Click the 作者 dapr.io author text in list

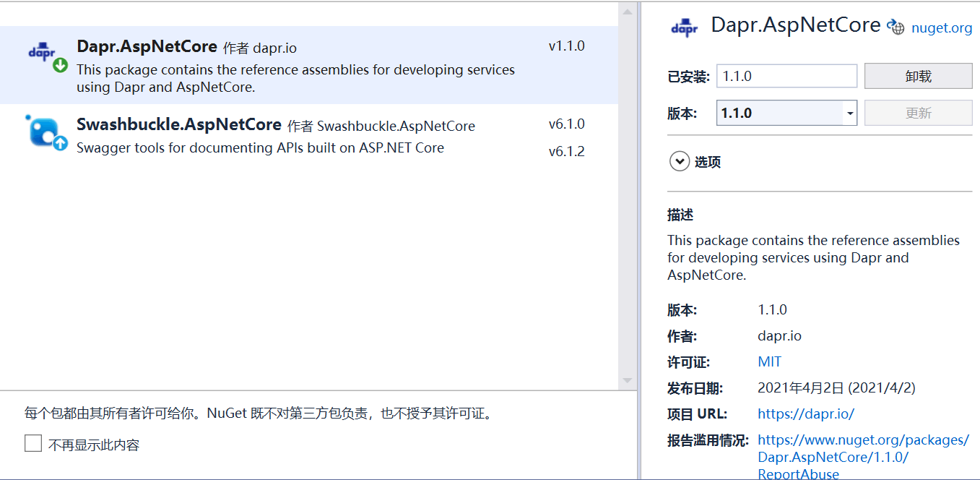[x=259, y=48]
